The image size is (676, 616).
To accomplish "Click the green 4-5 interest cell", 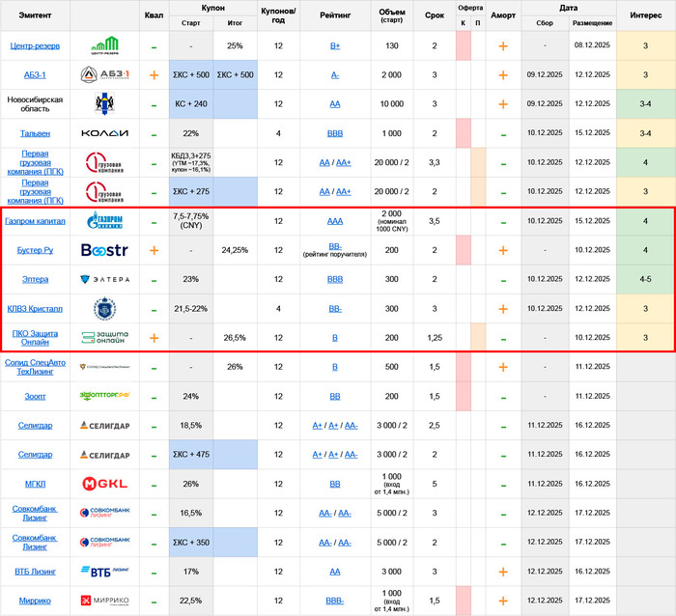I will click(645, 279).
